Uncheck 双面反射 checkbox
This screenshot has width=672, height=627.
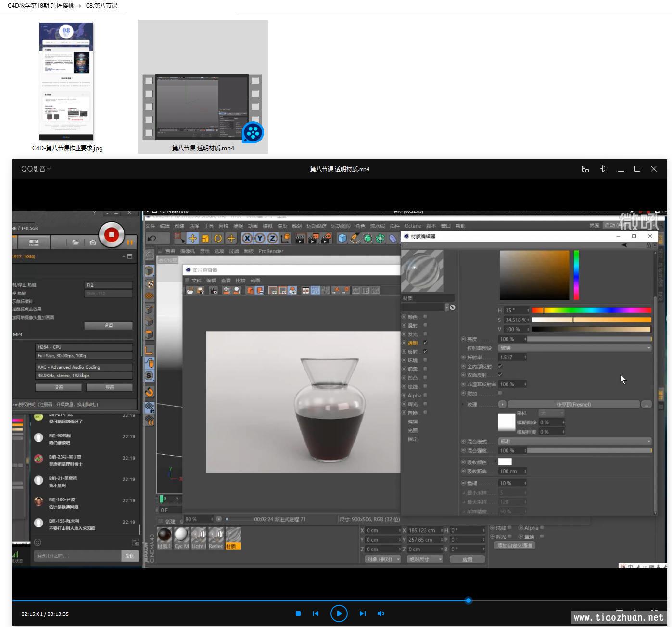[x=500, y=375]
